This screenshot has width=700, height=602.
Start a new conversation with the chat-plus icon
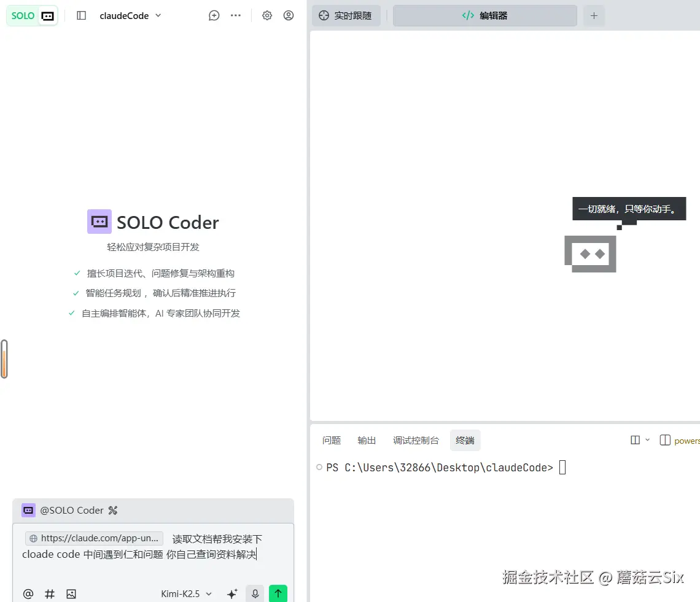214,15
